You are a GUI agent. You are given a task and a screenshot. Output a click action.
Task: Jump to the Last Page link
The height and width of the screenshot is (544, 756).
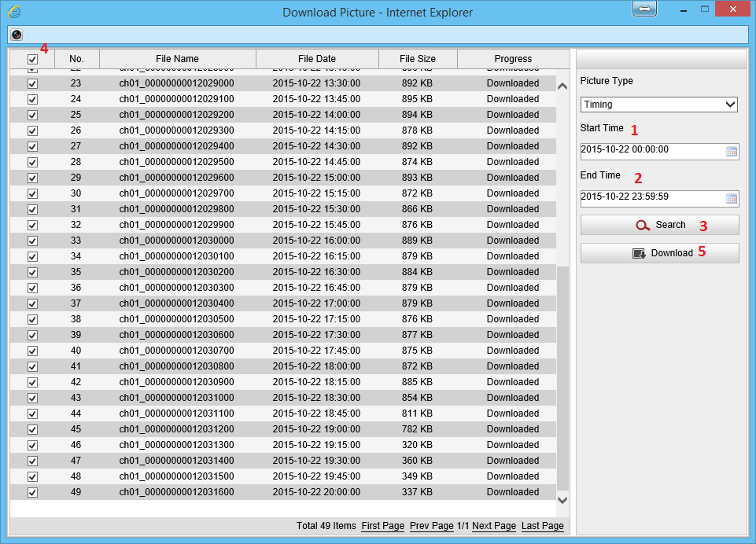click(542, 526)
